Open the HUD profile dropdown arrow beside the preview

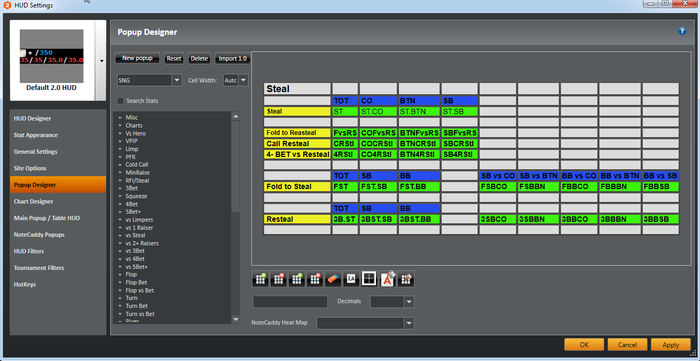coord(101,61)
